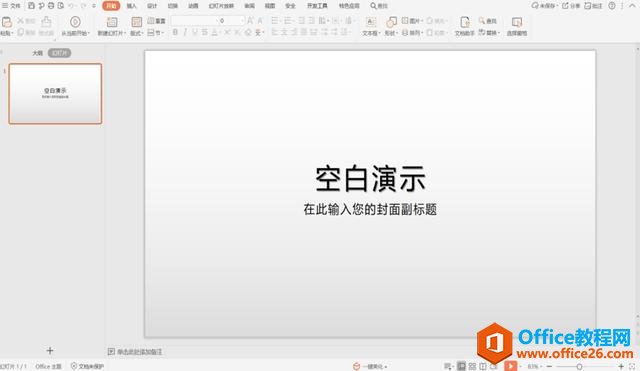This screenshot has height=371, width=640.
Task: Open the 切换 transitions tab
Action: click(x=173, y=6)
